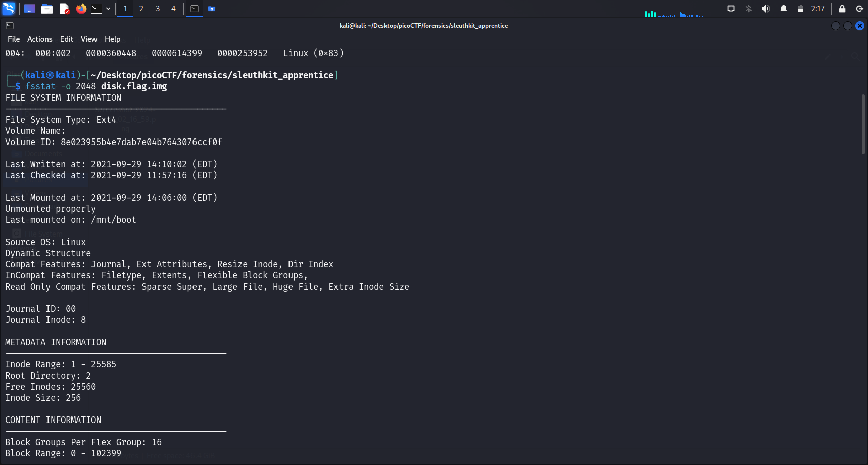868x465 pixels.
Task: Click the volume speaker icon
Action: (765, 9)
